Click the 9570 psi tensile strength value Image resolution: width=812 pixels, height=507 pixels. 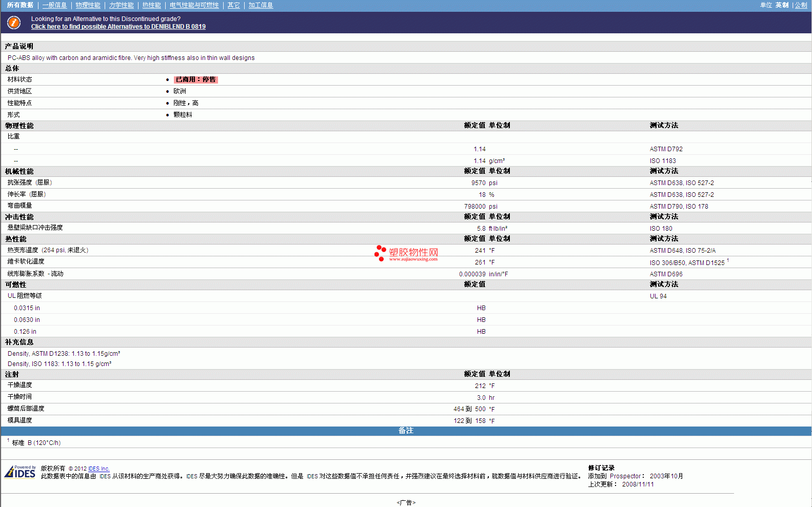(484, 183)
